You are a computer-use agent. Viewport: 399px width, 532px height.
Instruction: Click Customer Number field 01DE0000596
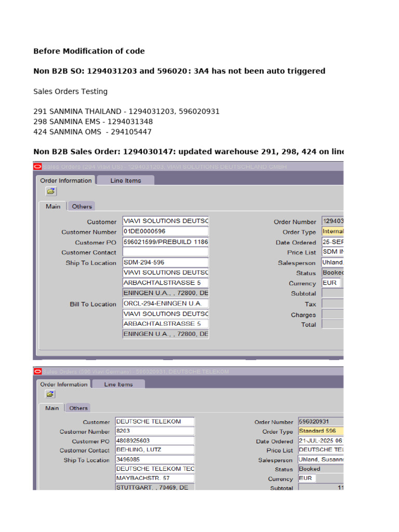click(x=166, y=231)
